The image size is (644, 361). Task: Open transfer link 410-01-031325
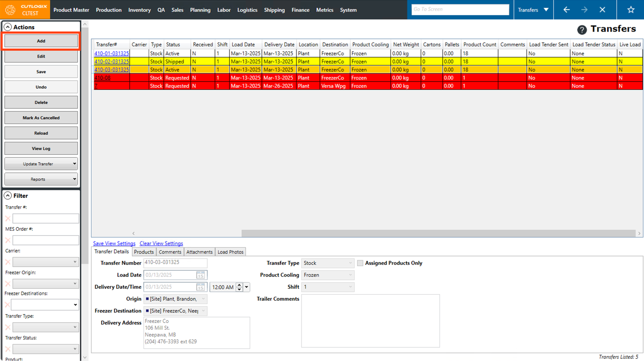pyautogui.click(x=111, y=53)
